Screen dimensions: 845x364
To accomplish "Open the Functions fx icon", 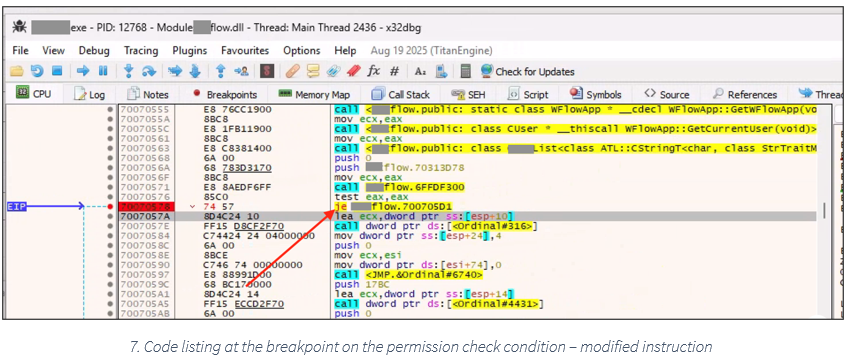I will (x=373, y=71).
